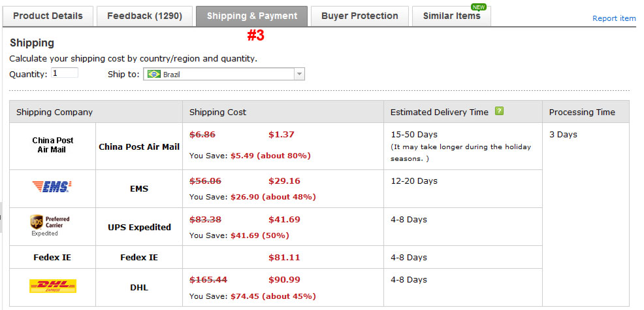Click the green NEW badge
Image resolution: width=644 pixels, height=310 pixels.
(479, 7)
